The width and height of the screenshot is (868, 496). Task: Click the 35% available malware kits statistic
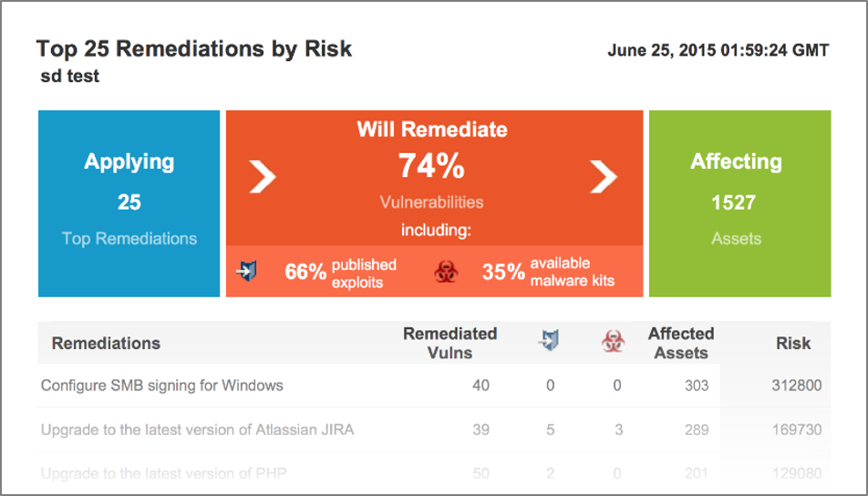[548, 272]
